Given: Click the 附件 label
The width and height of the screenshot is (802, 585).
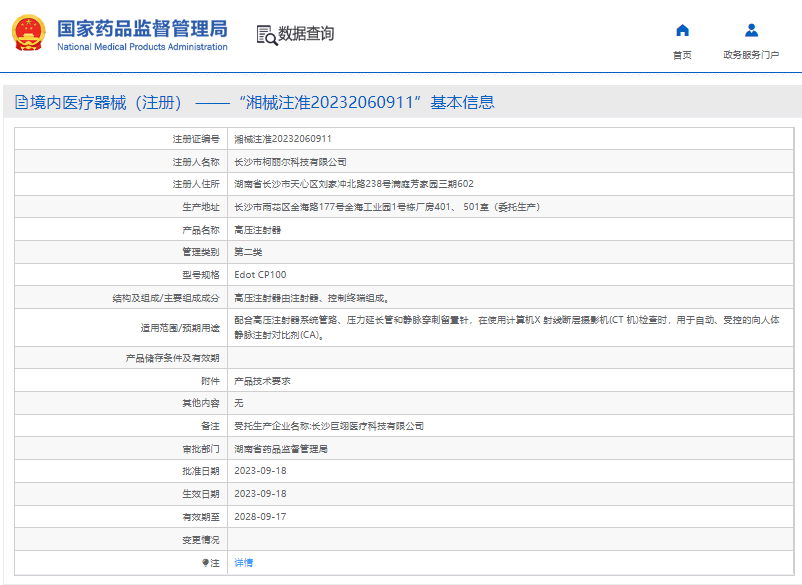Looking at the screenshot, I should [210, 381].
